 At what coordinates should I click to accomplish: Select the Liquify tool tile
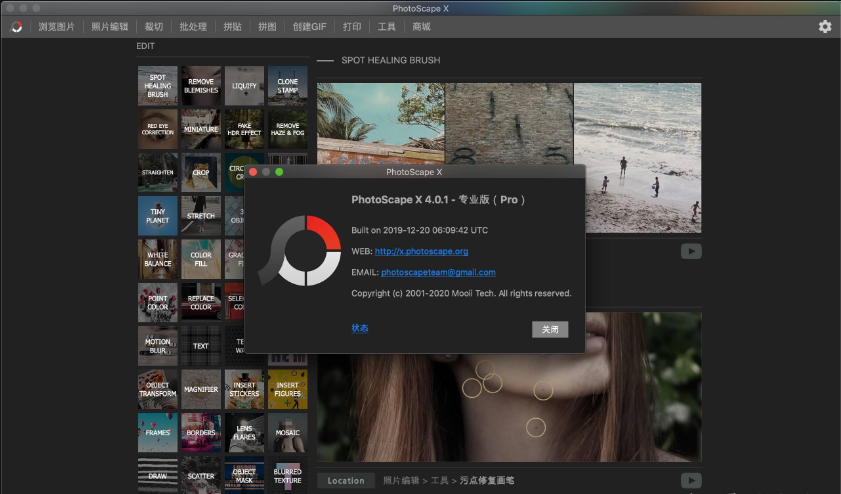[x=244, y=86]
